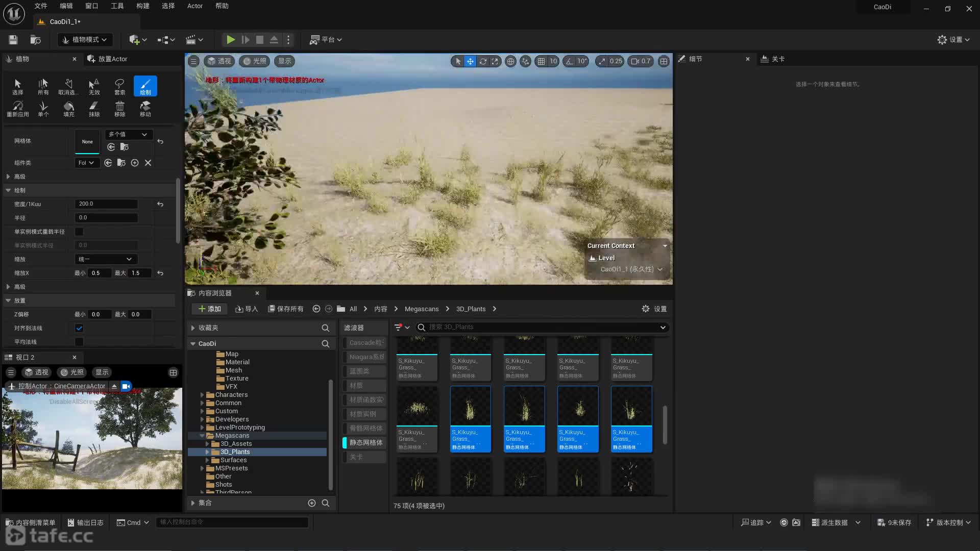Open the 输出日志 output log
The image size is (980, 551).
tap(86, 522)
